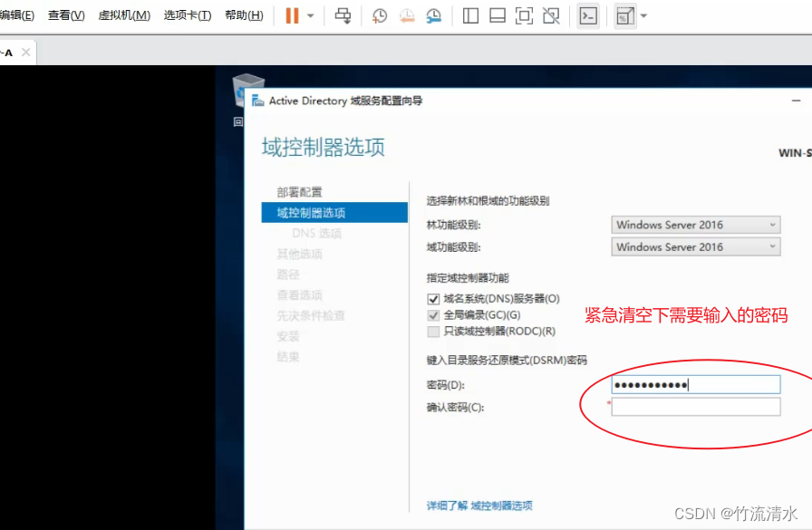The image size is (812, 530).
Task: Open 详细了解 域控制器选项 link
Action: (x=479, y=506)
